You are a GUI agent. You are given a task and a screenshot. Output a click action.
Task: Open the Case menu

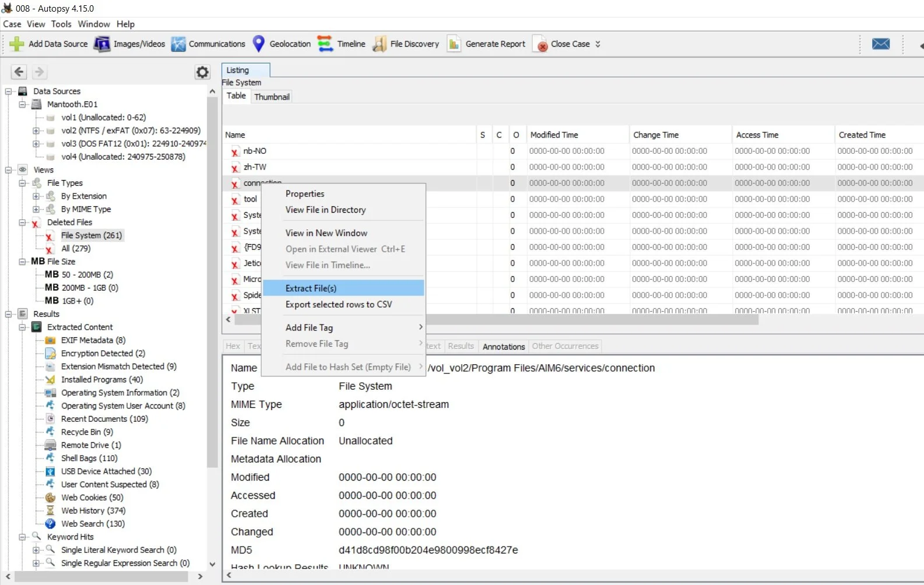pos(12,24)
